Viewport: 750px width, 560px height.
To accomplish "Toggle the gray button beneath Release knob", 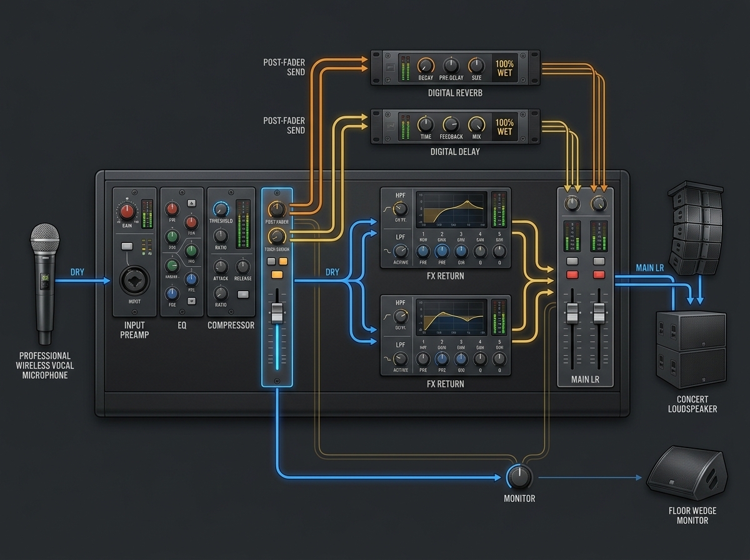I will pyautogui.click(x=243, y=294).
